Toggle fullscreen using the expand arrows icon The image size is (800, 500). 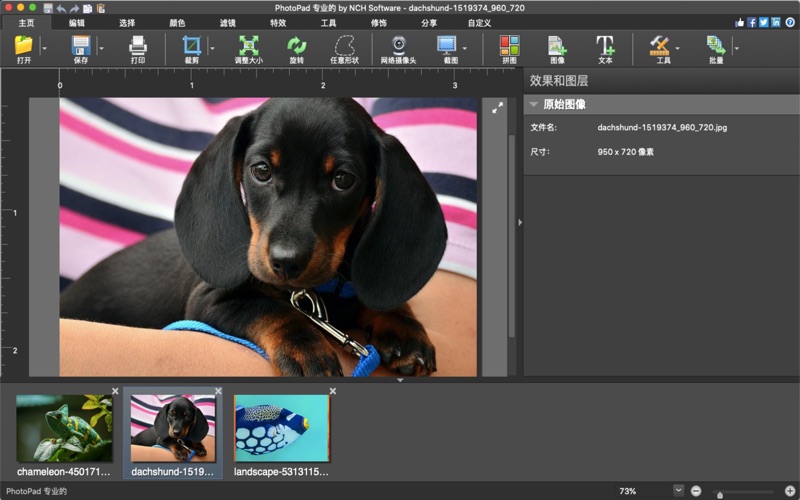(x=497, y=107)
